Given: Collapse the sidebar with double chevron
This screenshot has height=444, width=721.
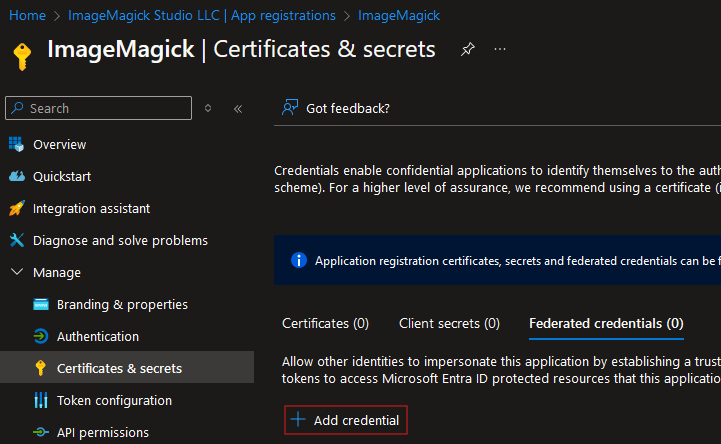Looking at the screenshot, I should click(238, 109).
